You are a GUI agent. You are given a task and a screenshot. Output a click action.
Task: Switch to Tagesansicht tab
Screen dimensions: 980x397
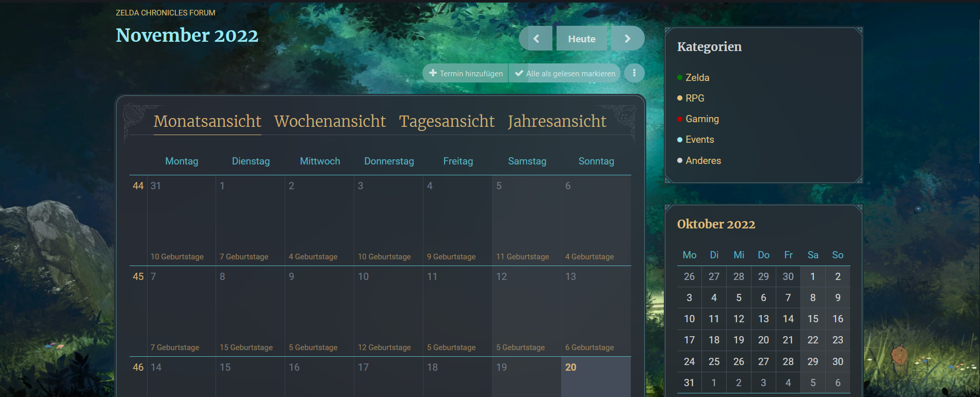(x=447, y=121)
